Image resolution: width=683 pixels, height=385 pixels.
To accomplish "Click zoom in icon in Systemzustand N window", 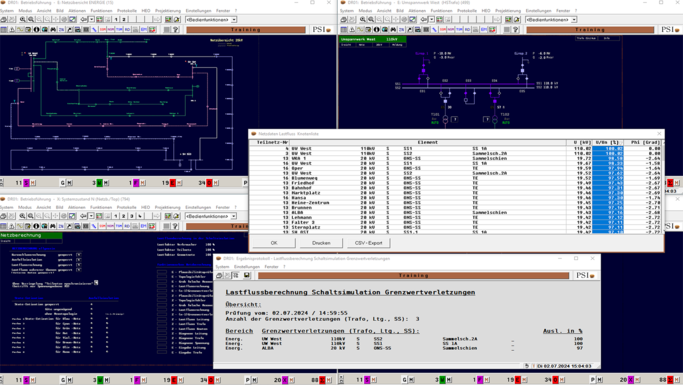I will (22, 216).
